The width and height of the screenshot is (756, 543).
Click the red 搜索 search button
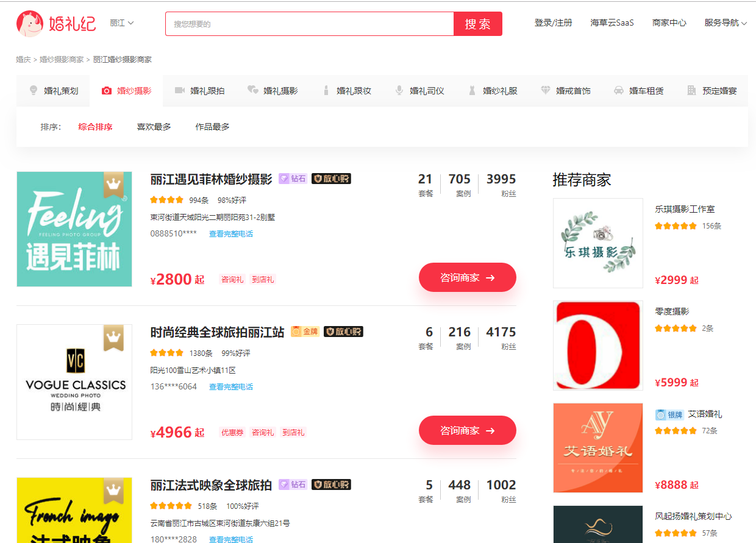(477, 23)
